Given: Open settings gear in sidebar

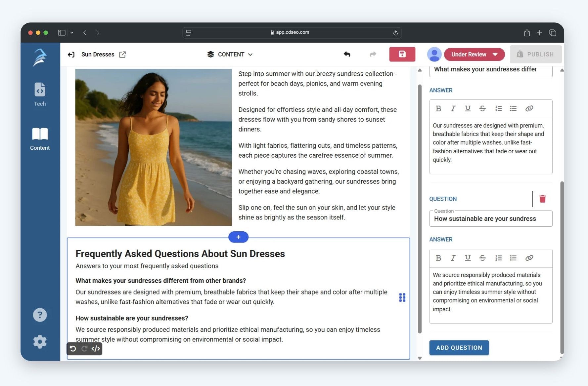Looking at the screenshot, I should coord(40,342).
